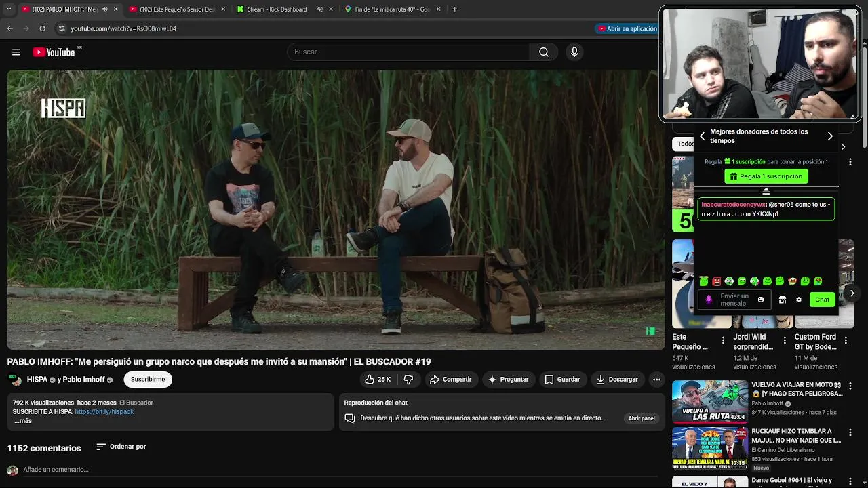Screen dimensions: 868x488
Task: Click Abrir en aplicación button
Action: pyautogui.click(x=627, y=28)
